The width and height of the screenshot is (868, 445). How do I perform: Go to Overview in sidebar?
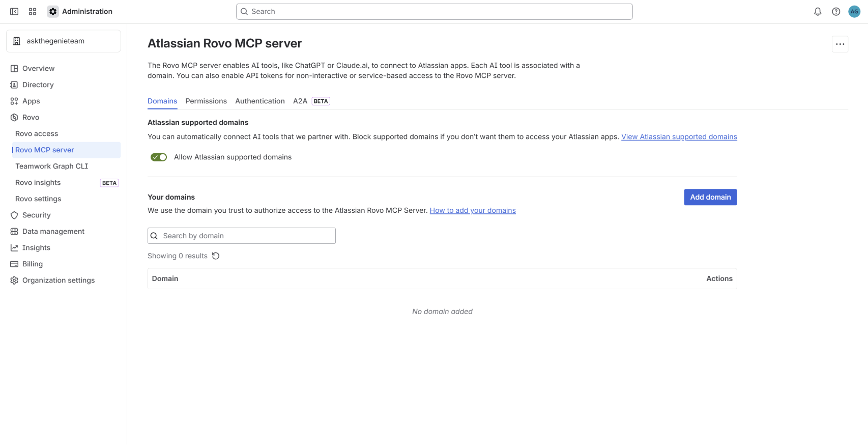64,68
